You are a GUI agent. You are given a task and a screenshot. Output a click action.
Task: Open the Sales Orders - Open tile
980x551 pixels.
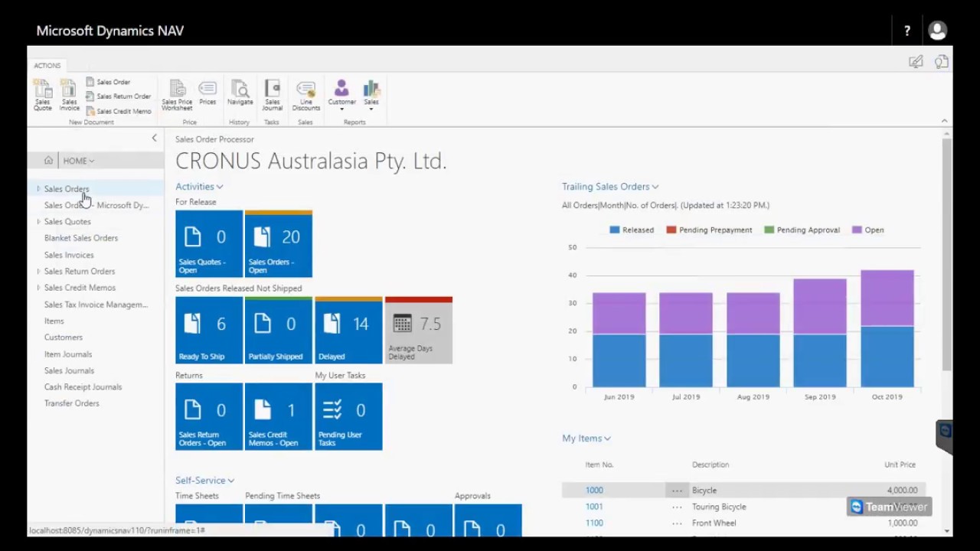pos(279,243)
